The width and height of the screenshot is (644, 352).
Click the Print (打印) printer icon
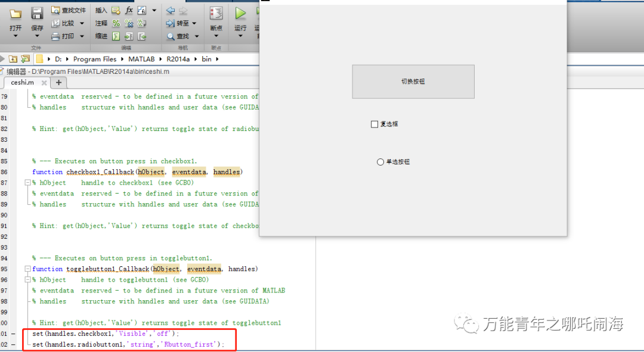pos(55,36)
